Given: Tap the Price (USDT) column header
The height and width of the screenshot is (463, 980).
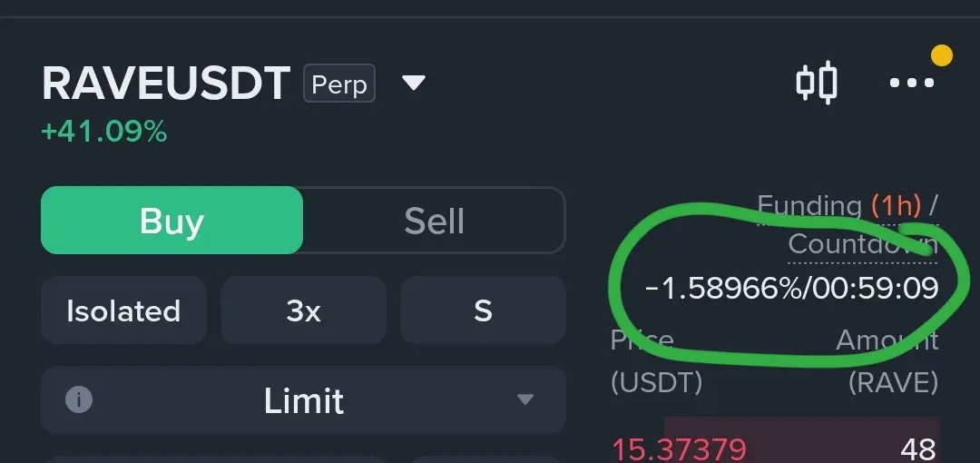Looking at the screenshot, I should point(656,361).
